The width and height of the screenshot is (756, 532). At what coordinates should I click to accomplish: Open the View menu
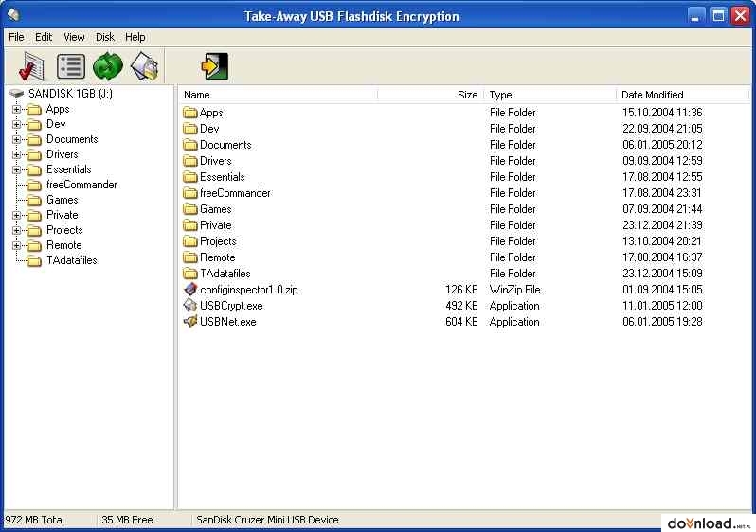pyautogui.click(x=74, y=37)
